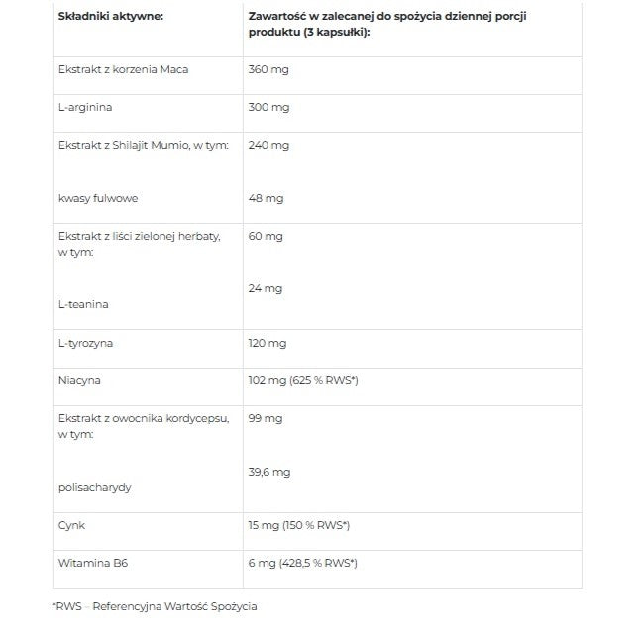The height and width of the screenshot is (644, 644).
Task: Select the '240 mg' value
Action: tap(268, 145)
